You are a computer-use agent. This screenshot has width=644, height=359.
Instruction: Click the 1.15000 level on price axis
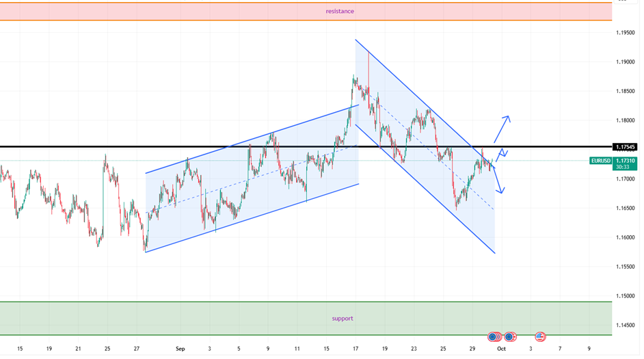pos(627,296)
